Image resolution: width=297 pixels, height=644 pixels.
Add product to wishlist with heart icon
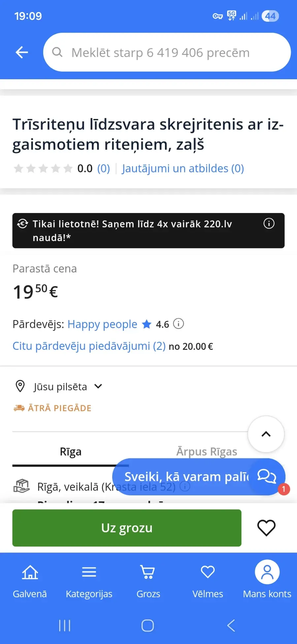click(266, 528)
